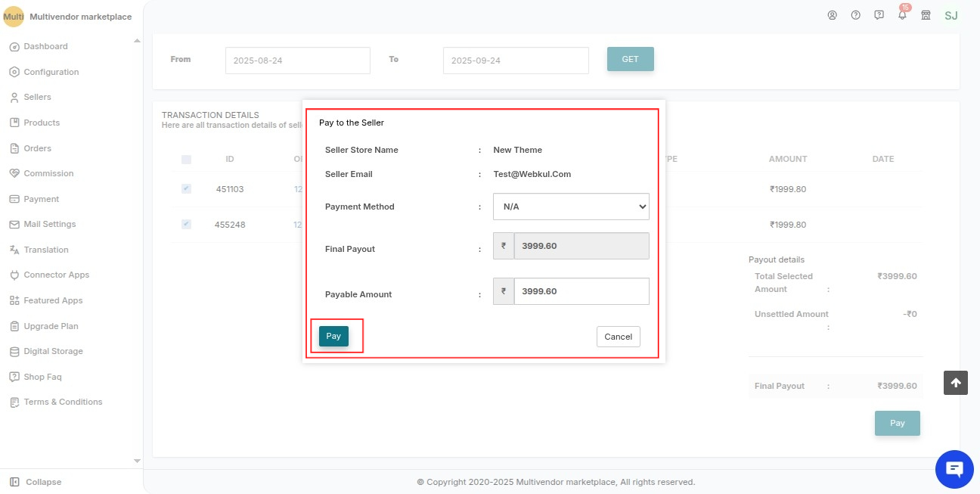The width and height of the screenshot is (980, 494).
Task: Uncheck transaction row 451103
Action: [186, 188]
